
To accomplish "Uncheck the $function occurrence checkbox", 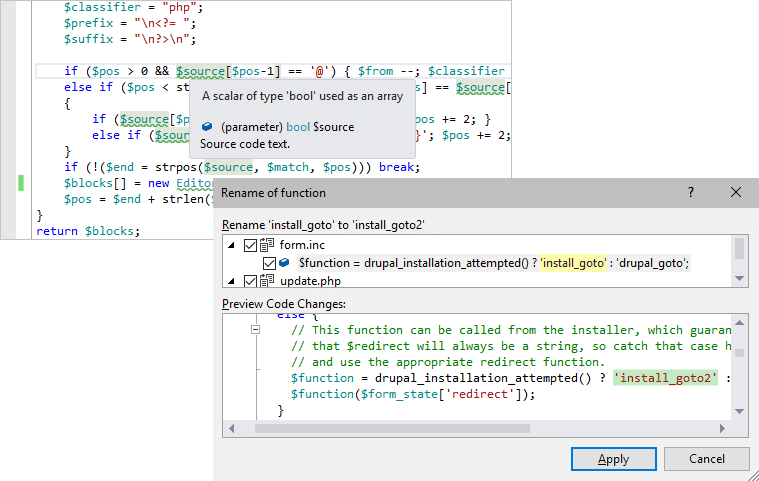I will pos(269,263).
